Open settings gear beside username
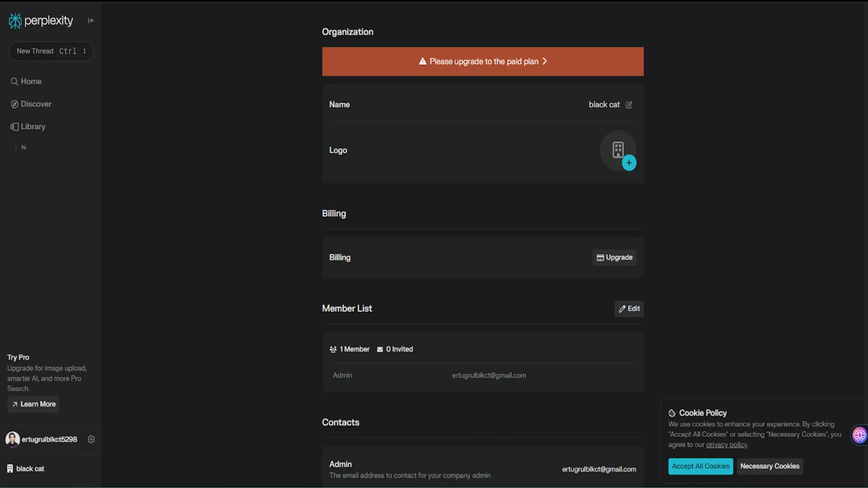Viewport: 868px width, 488px height. pos(91,439)
